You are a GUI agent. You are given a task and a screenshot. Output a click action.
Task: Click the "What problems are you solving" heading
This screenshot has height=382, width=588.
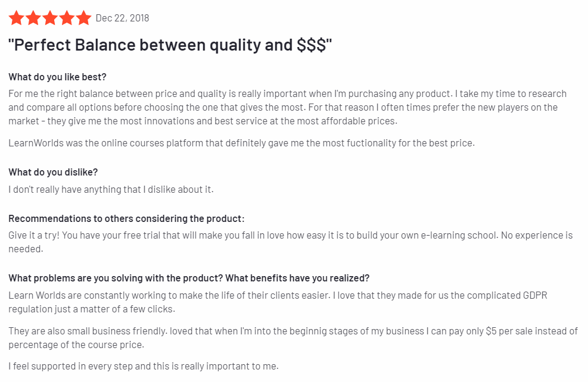pos(189,278)
